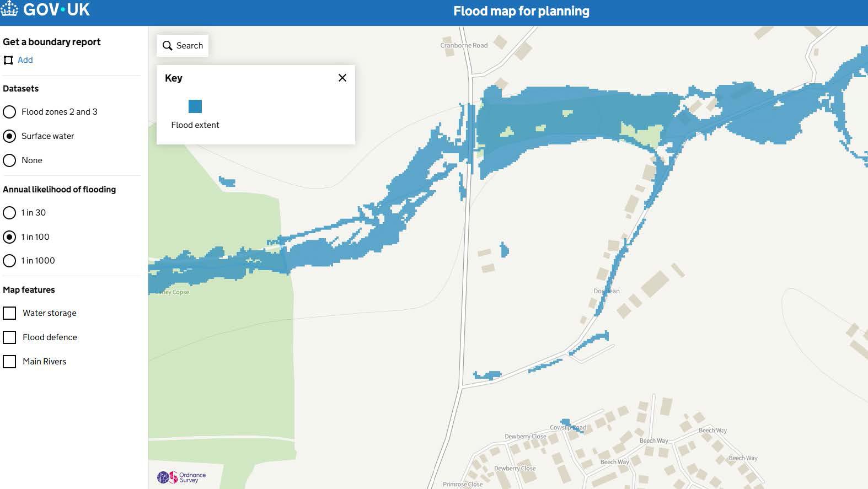Click the Cranborne Road map label
Screen dimensions: 868x489
[x=464, y=45]
